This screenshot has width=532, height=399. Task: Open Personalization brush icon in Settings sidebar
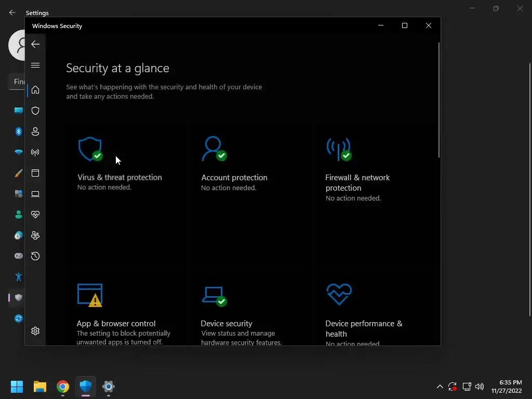[x=19, y=173]
